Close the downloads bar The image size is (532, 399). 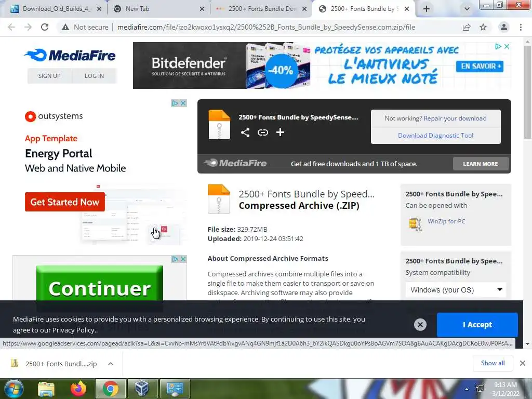(523, 363)
